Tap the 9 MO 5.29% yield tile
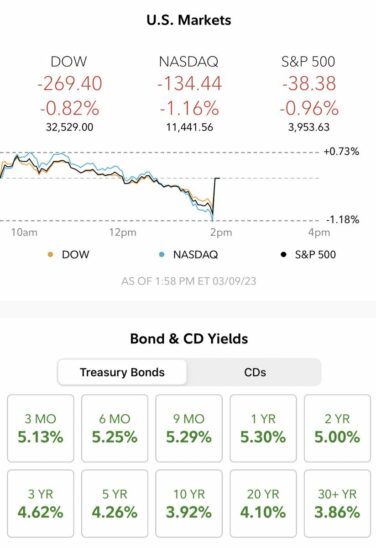Image resolution: width=376 pixels, height=548 pixels. click(189, 428)
